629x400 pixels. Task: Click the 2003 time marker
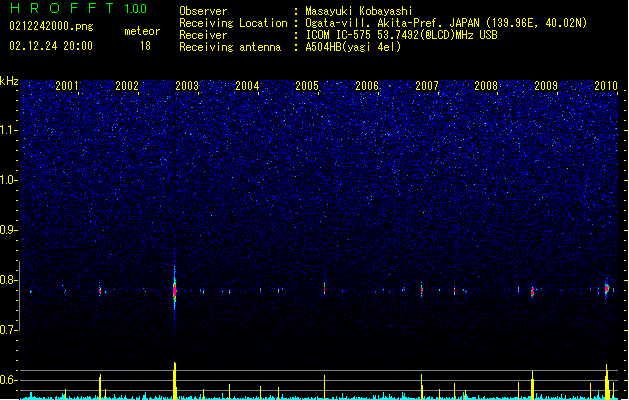tap(187, 86)
